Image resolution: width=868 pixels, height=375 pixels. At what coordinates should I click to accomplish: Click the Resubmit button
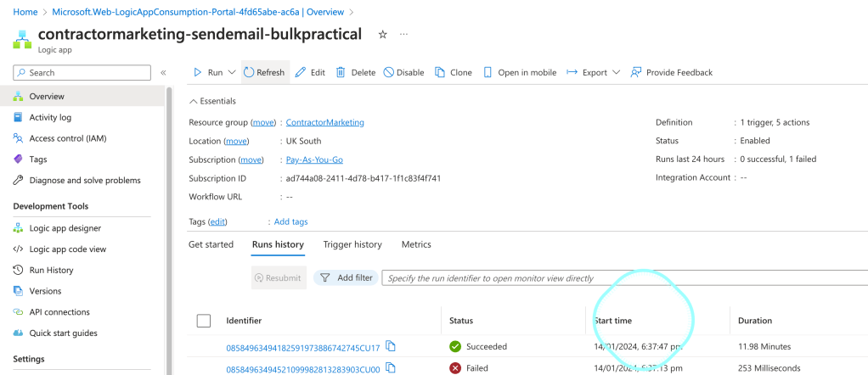click(x=279, y=277)
